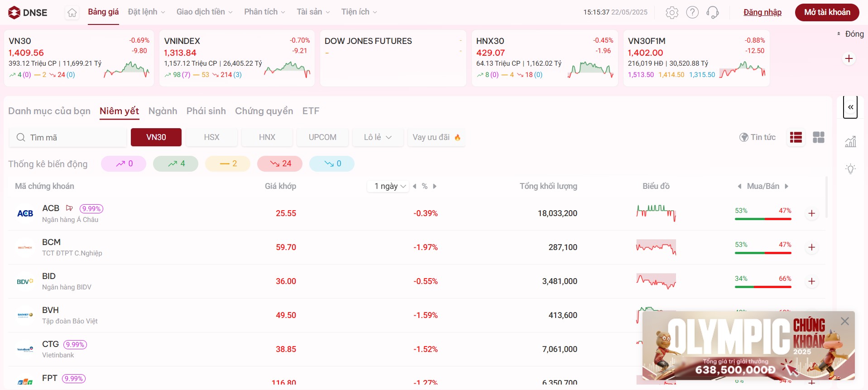Filter floor-price pill showing 0
868x390 pixels.
point(332,164)
